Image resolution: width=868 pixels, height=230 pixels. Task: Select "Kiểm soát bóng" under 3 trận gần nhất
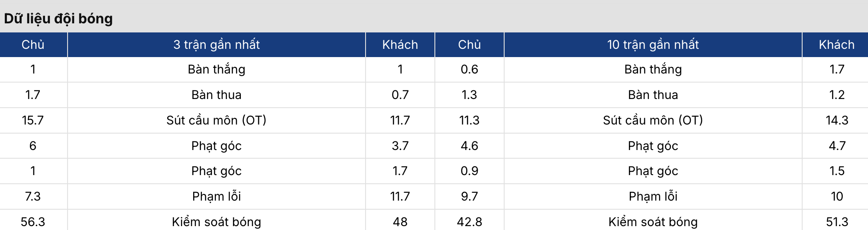217,222
